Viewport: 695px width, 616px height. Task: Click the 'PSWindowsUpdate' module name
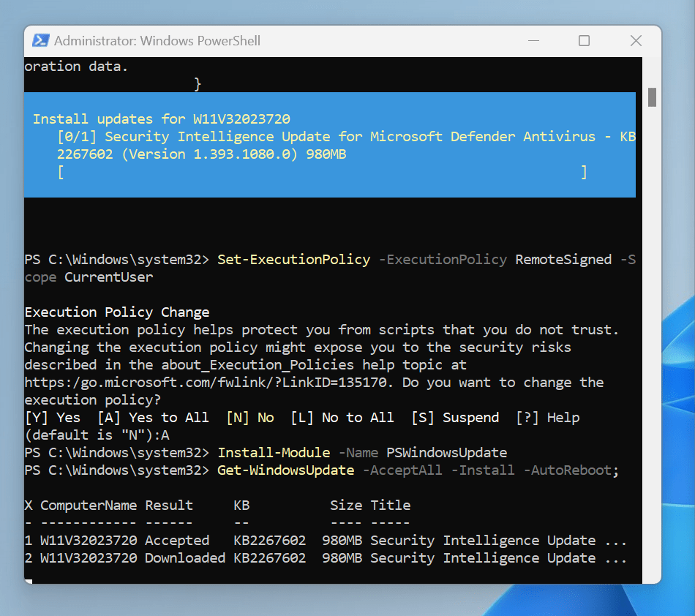[x=447, y=452]
